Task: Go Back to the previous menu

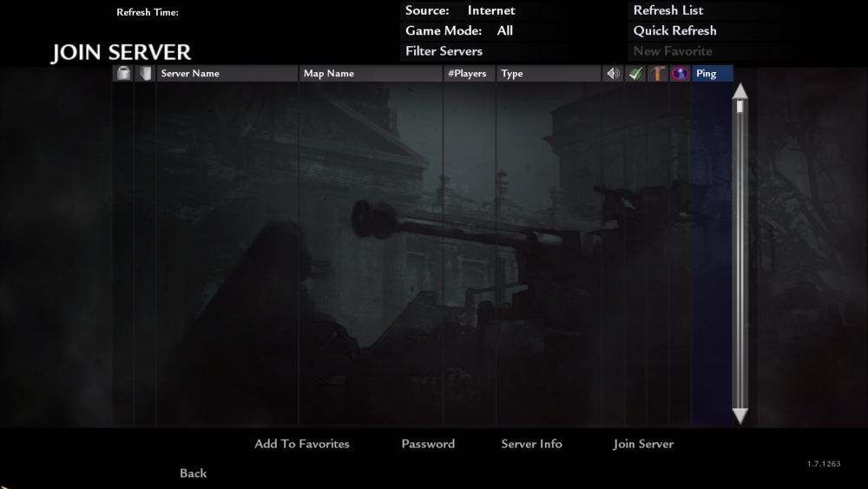Action: tap(193, 473)
